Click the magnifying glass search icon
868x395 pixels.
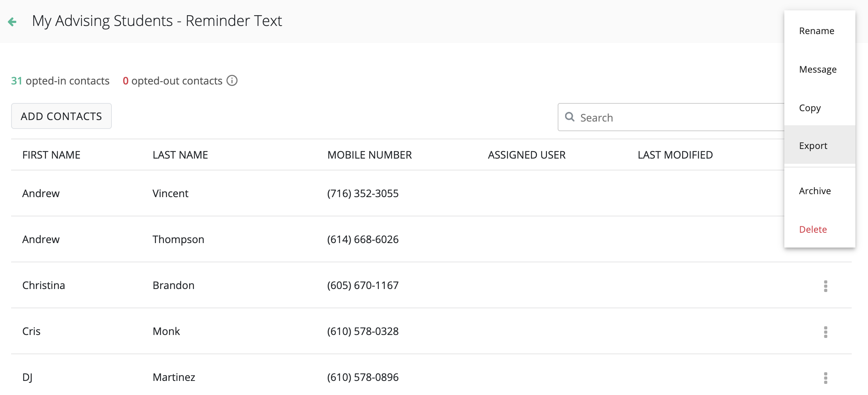click(x=570, y=117)
